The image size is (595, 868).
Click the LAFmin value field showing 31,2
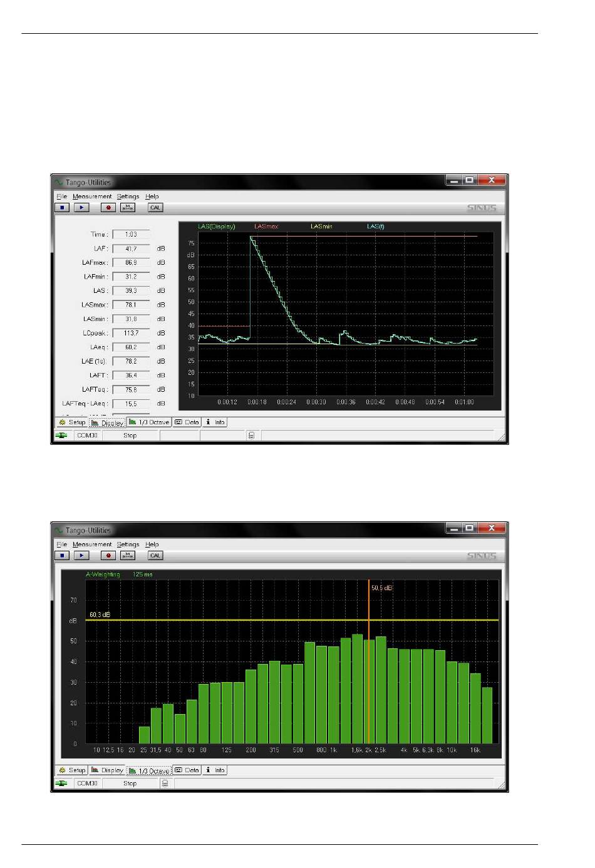point(131,277)
